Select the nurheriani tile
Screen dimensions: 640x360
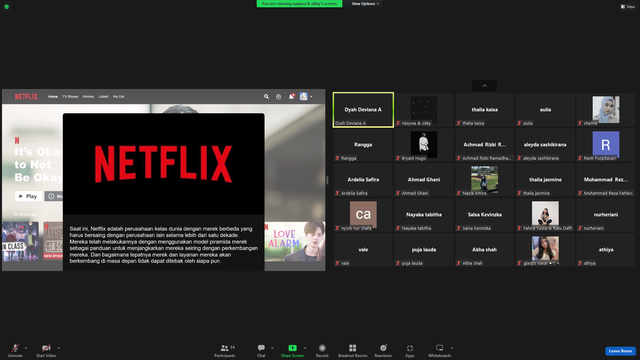pos(606,215)
